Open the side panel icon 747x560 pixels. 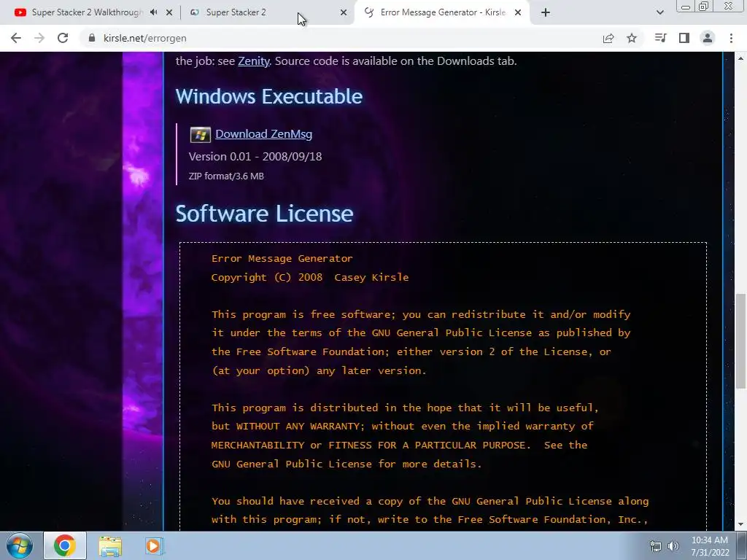click(684, 38)
